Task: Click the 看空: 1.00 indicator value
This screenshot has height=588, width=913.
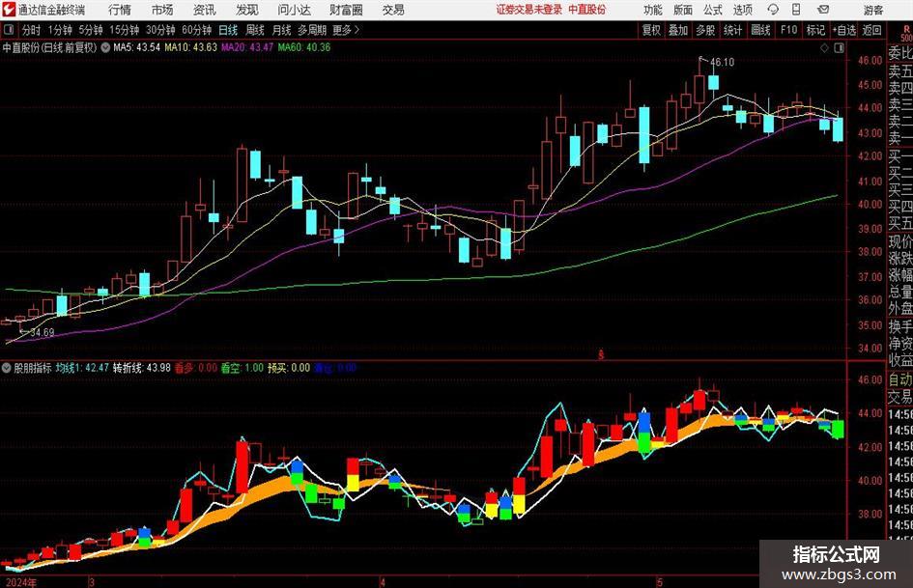Action: pyautogui.click(x=243, y=368)
